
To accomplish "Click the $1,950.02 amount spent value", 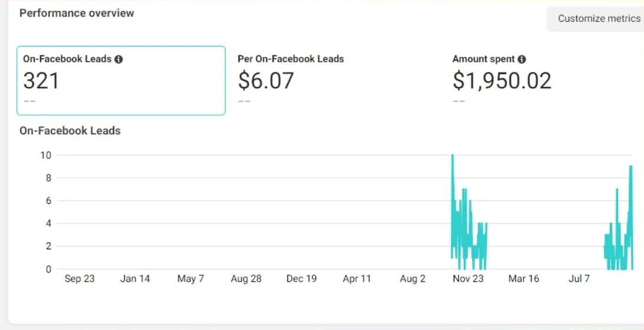I will (x=502, y=81).
